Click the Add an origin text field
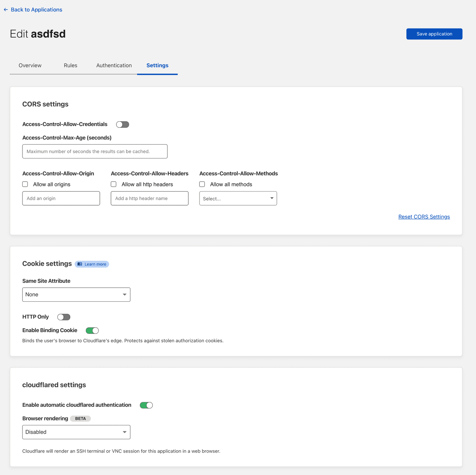This screenshot has height=475, width=476. click(61, 198)
